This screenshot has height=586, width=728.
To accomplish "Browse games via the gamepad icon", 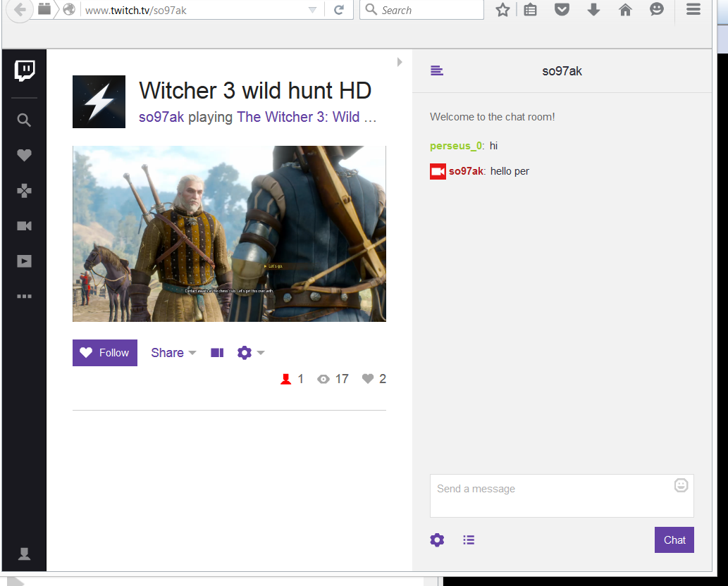I will click(x=24, y=191).
